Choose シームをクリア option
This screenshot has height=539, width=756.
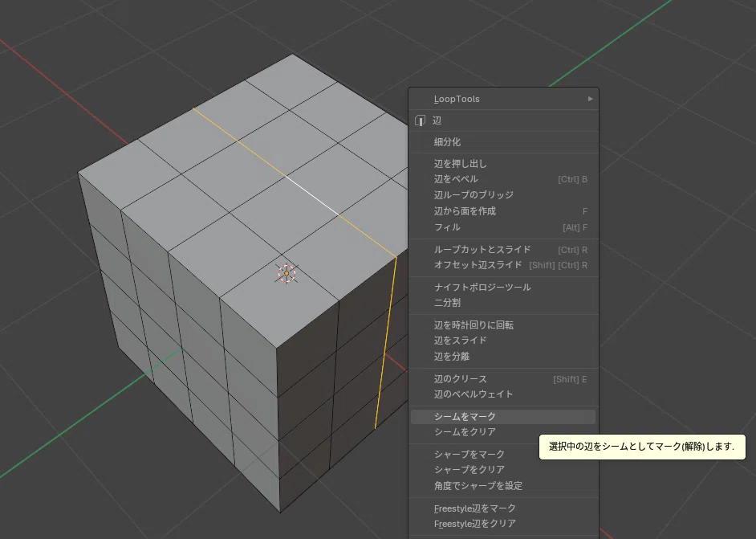coord(503,432)
